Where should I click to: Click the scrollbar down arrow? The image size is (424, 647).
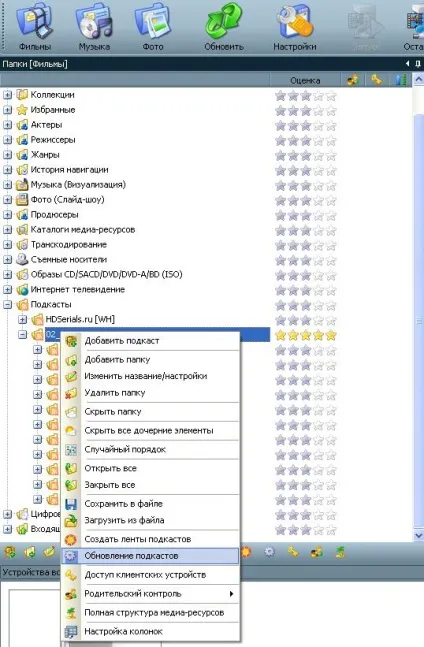(418, 536)
